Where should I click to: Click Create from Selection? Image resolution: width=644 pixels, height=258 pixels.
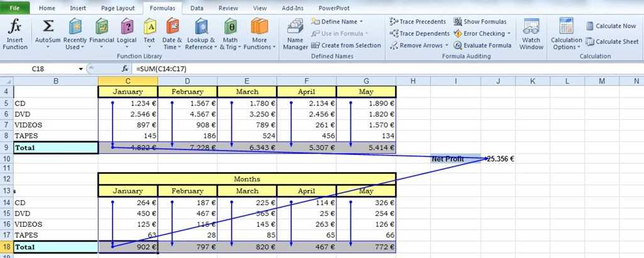pos(347,45)
